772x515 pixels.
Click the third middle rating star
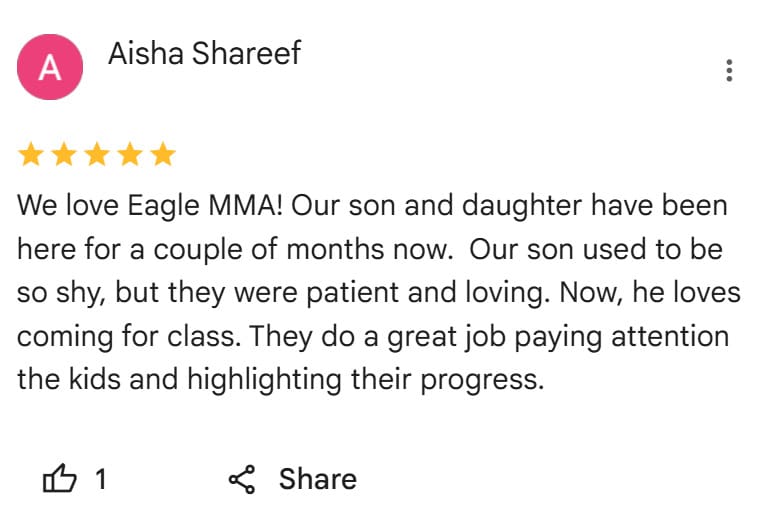[x=97, y=154]
